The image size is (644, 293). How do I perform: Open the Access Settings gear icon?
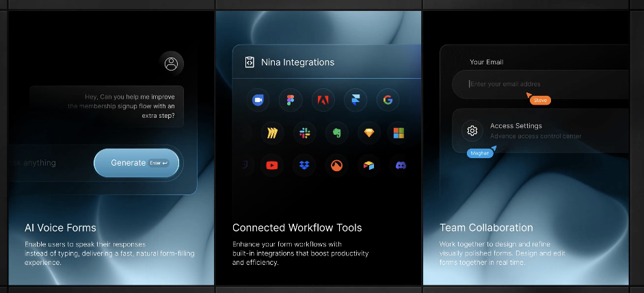tap(472, 131)
